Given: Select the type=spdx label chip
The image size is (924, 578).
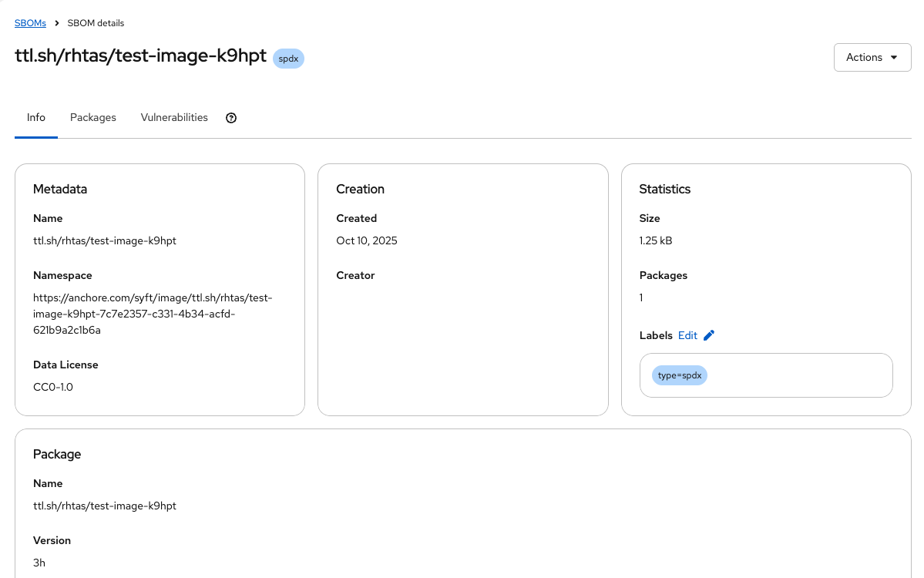Looking at the screenshot, I should (679, 375).
